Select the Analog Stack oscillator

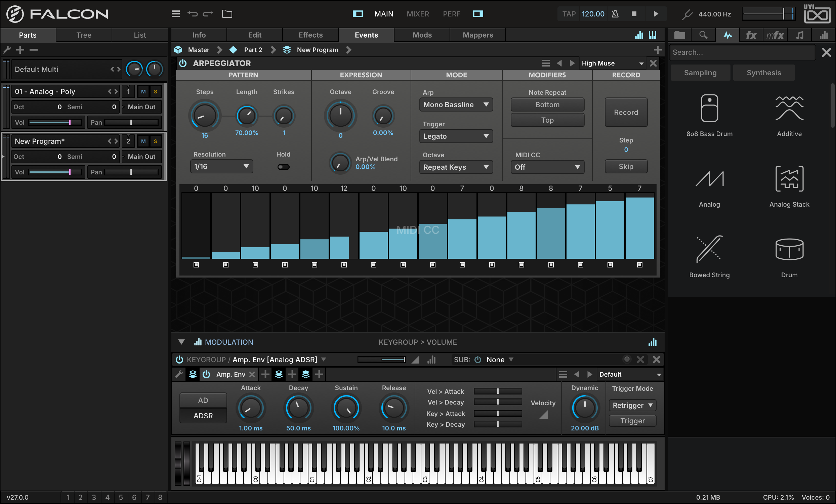coord(789,186)
